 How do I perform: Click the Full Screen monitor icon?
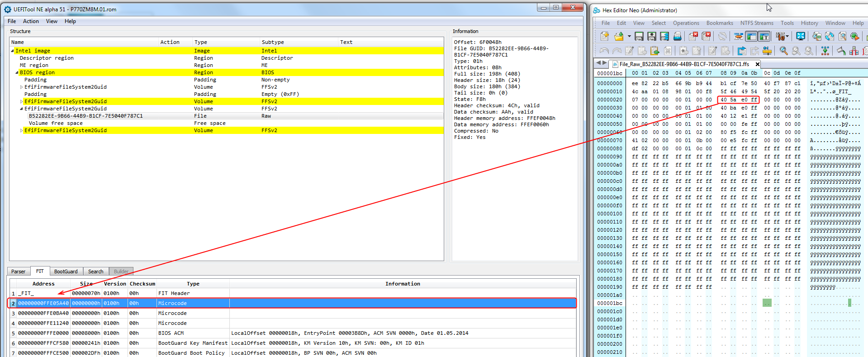click(x=801, y=36)
